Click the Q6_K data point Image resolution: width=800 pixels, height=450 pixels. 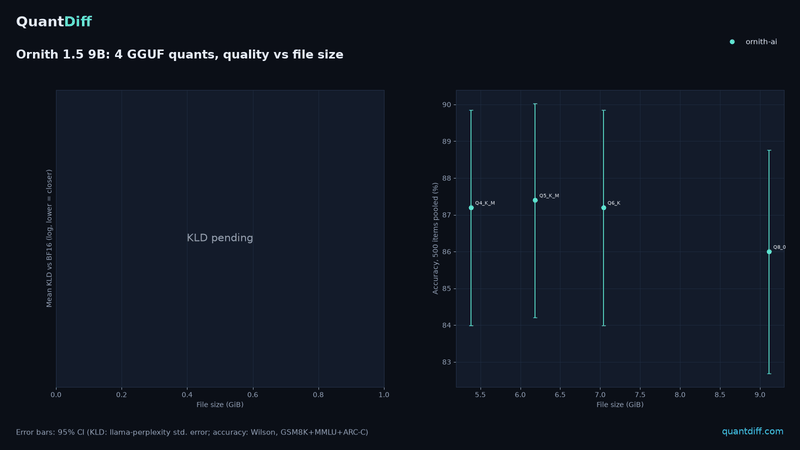pos(604,208)
